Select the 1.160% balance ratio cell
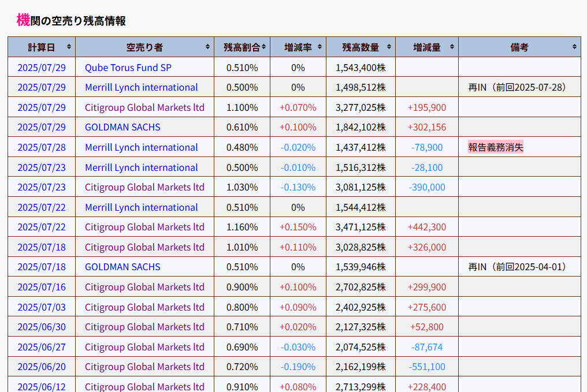Image resolution: width=587 pixels, height=392 pixels. [242, 227]
